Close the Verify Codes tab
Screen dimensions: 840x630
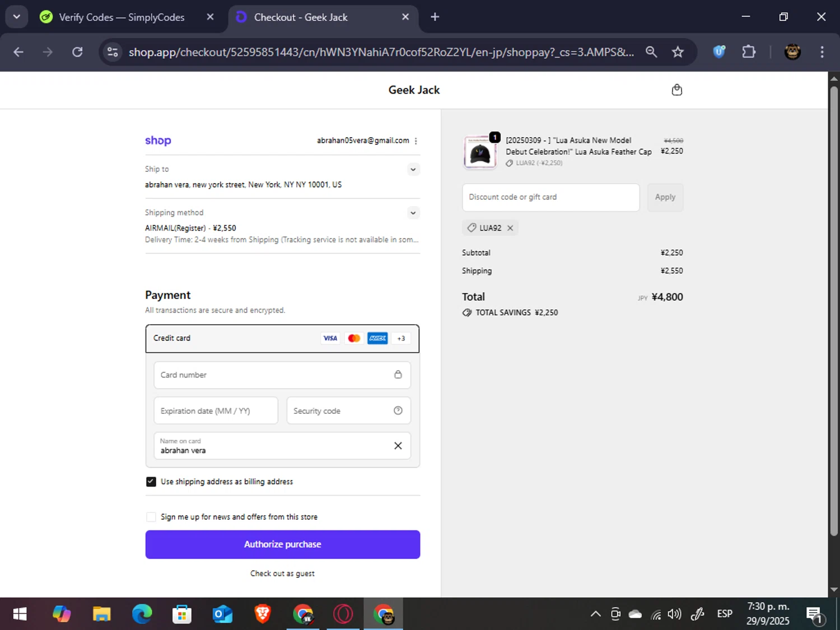(x=210, y=17)
